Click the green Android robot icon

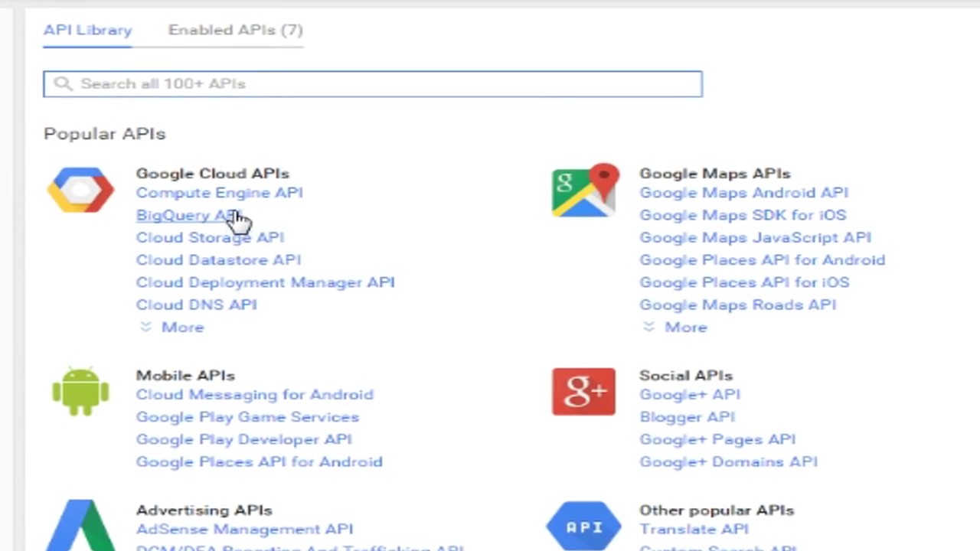click(80, 391)
